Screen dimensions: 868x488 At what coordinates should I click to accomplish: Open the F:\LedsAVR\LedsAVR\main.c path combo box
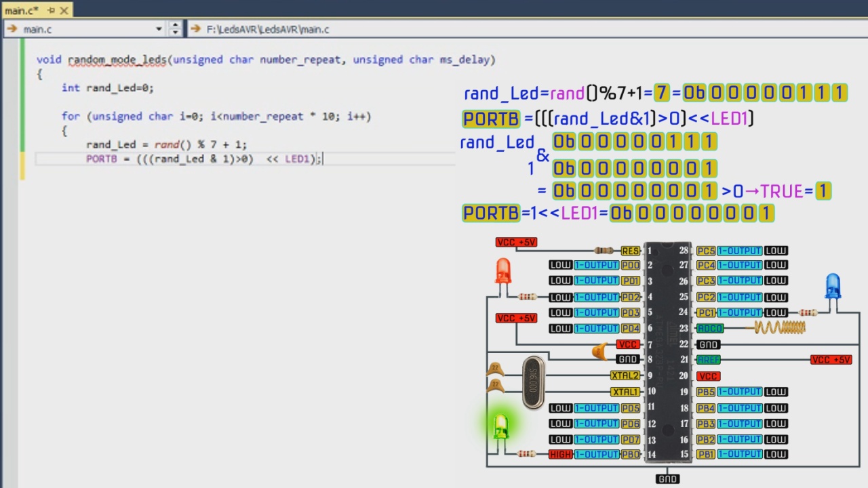pos(526,29)
